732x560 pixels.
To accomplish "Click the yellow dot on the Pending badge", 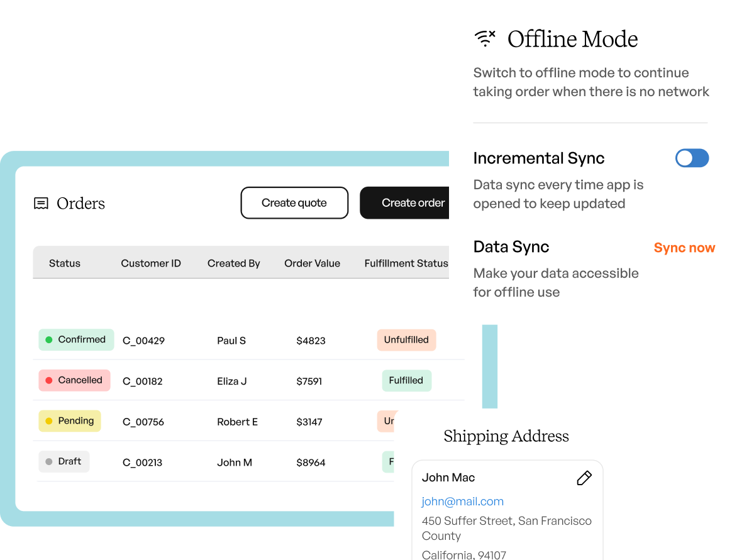I will 48,421.
